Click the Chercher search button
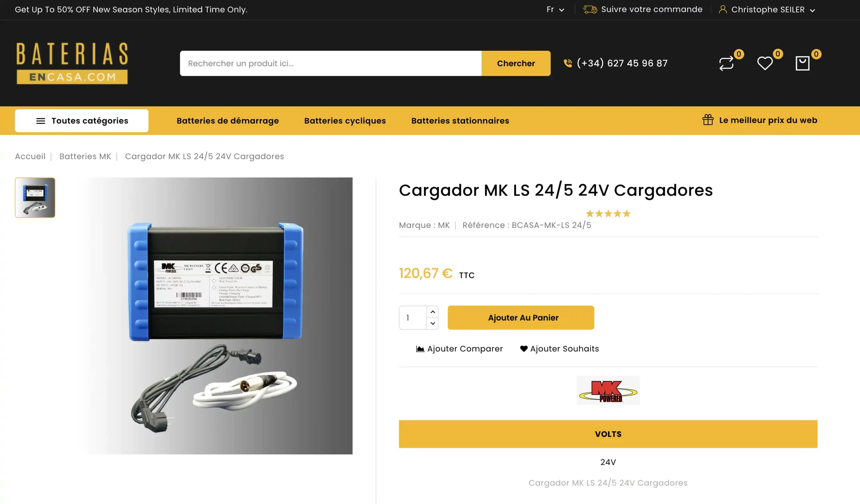The width and height of the screenshot is (860, 504). point(516,64)
